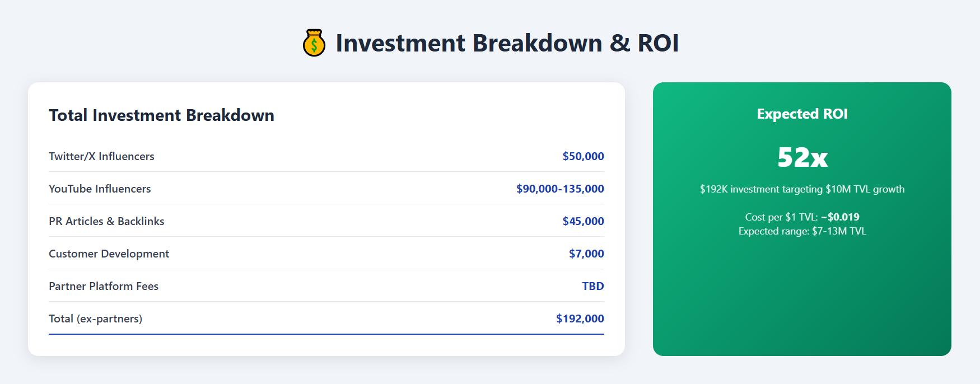Image resolution: width=980 pixels, height=384 pixels.
Task: Click the $45,000 amount
Action: 583,221
